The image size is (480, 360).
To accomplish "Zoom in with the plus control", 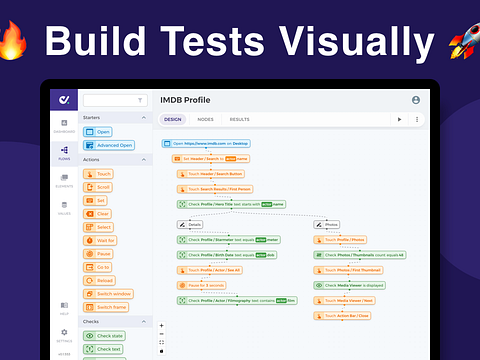I will [x=162, y=326].
